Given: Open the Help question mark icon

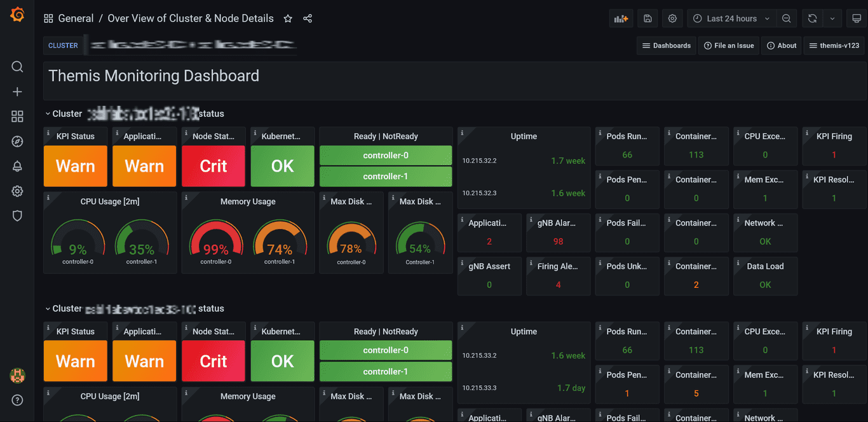Looking at the screenshot, I should (x=17, y=400).
